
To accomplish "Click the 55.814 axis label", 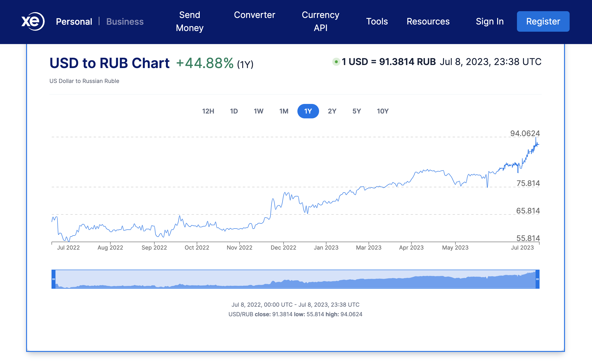I will 528,238.
